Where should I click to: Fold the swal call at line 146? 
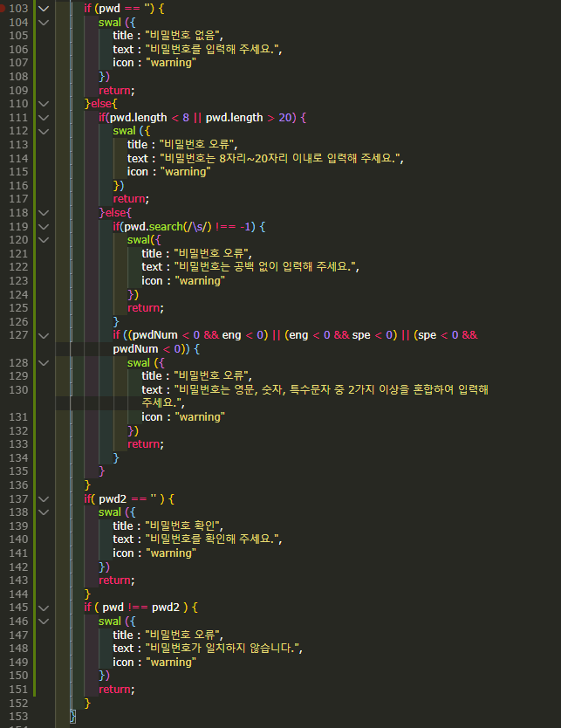point(43,622)
